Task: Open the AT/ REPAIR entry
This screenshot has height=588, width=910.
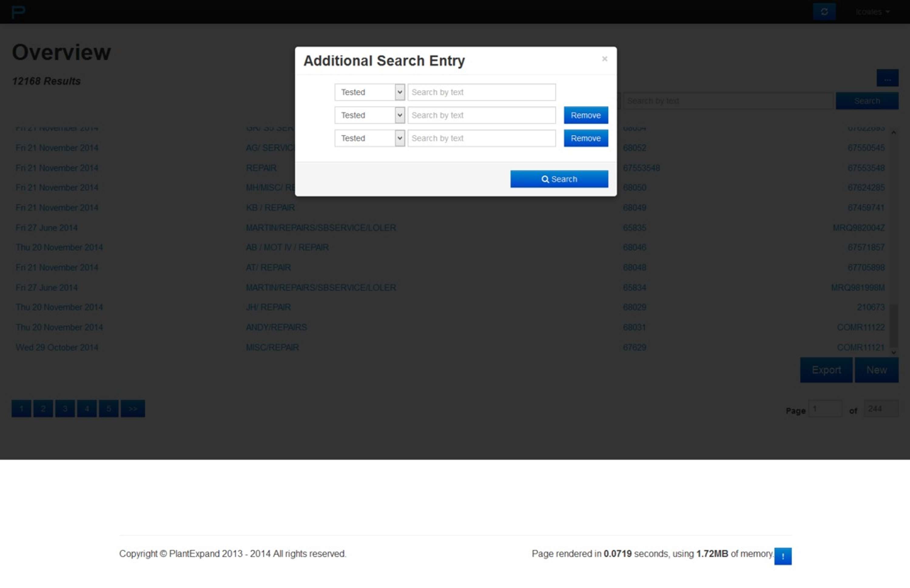Action: 268,267
